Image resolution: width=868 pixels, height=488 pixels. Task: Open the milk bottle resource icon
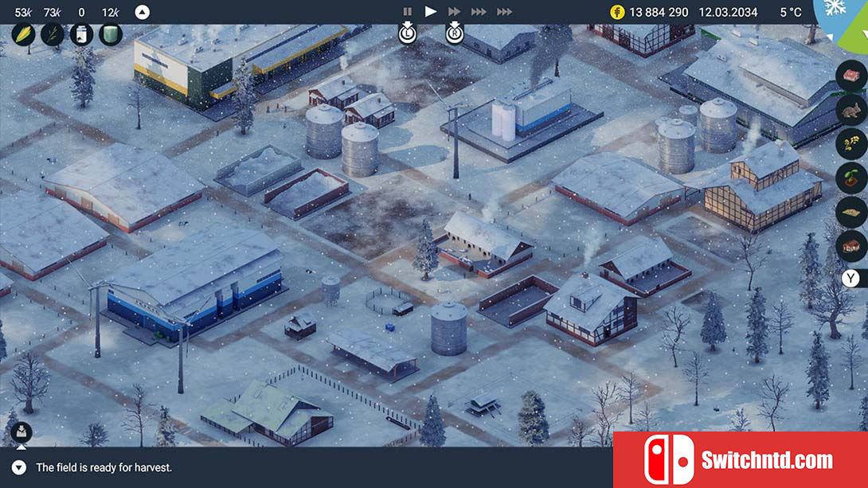click(81, 35)
